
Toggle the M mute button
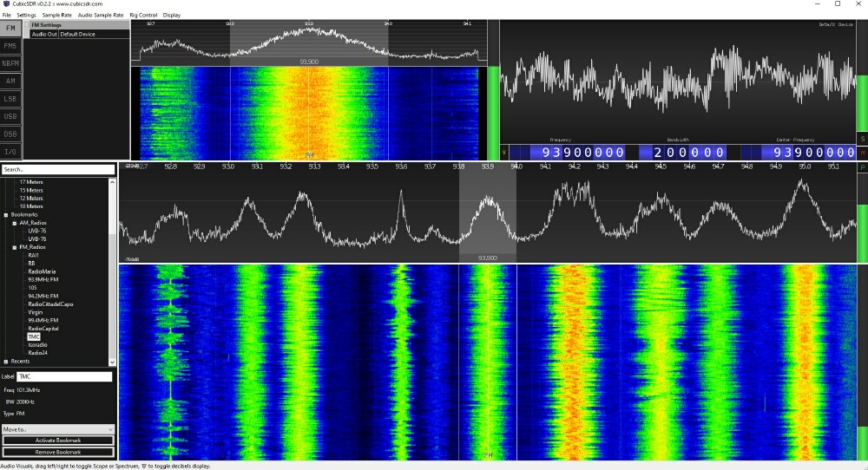click(863, 153)
